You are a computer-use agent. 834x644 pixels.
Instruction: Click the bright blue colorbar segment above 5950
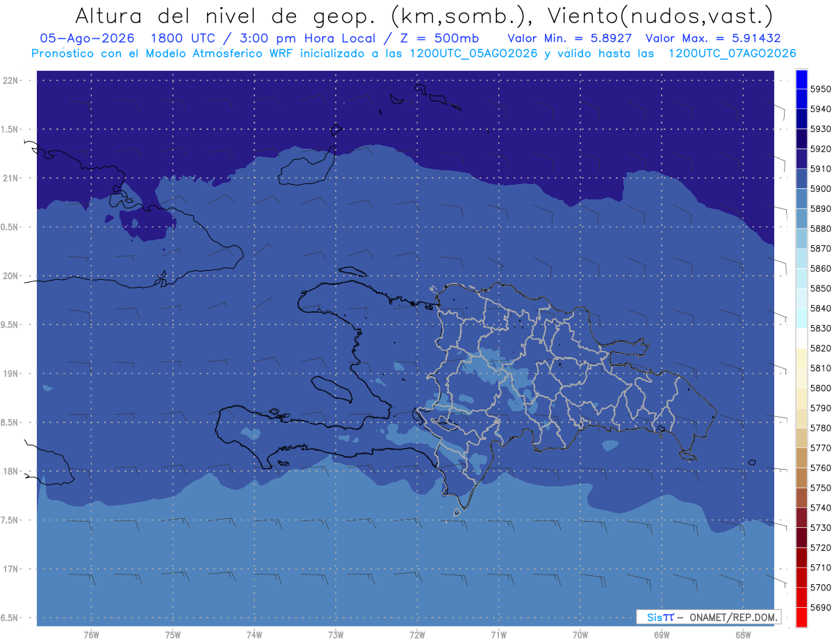(801, 79)
